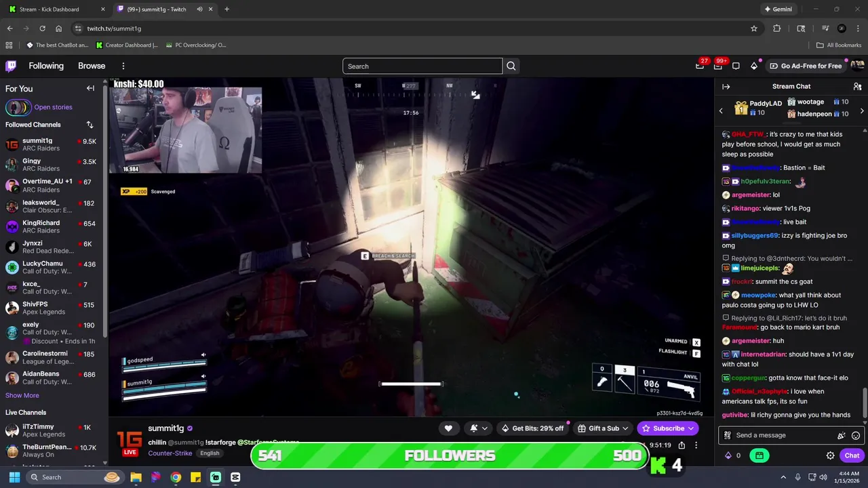Open PC Overclocking bookmark
The height and width of the screenshot is (488, 868).
pyautogui.click(x=196, y=45)
